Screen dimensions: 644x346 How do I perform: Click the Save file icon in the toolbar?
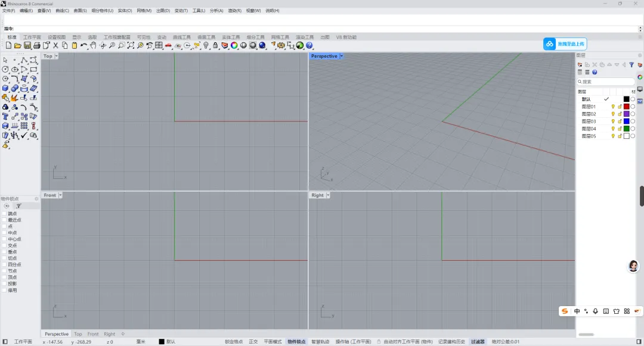(x=27, y=45)
